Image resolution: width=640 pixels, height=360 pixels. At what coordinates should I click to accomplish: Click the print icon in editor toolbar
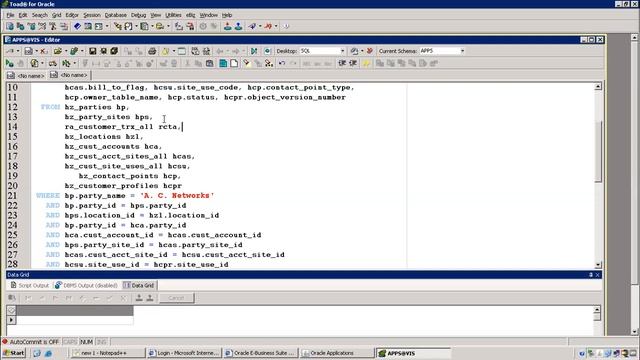pyautogui.click(x=152, y=51)
